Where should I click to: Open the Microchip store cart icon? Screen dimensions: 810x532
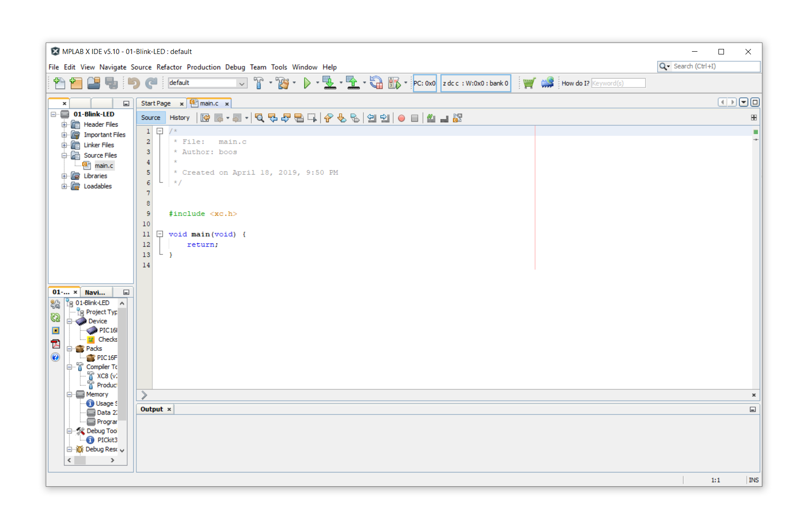(529, 83)
